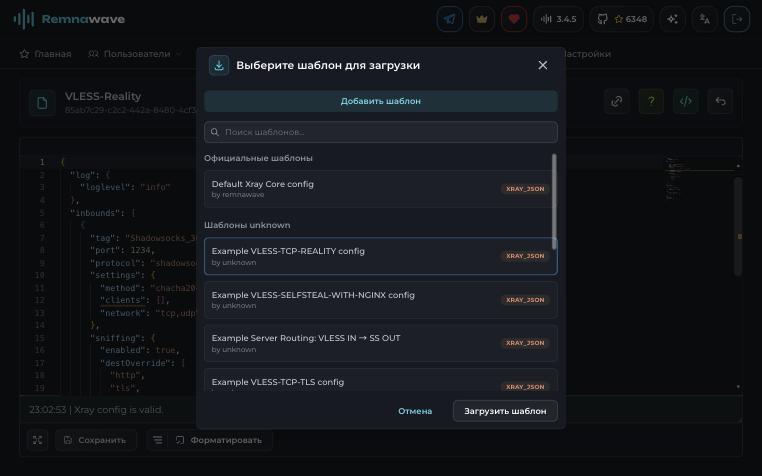Click the code minimap in editor

click(x=673, y=178)
